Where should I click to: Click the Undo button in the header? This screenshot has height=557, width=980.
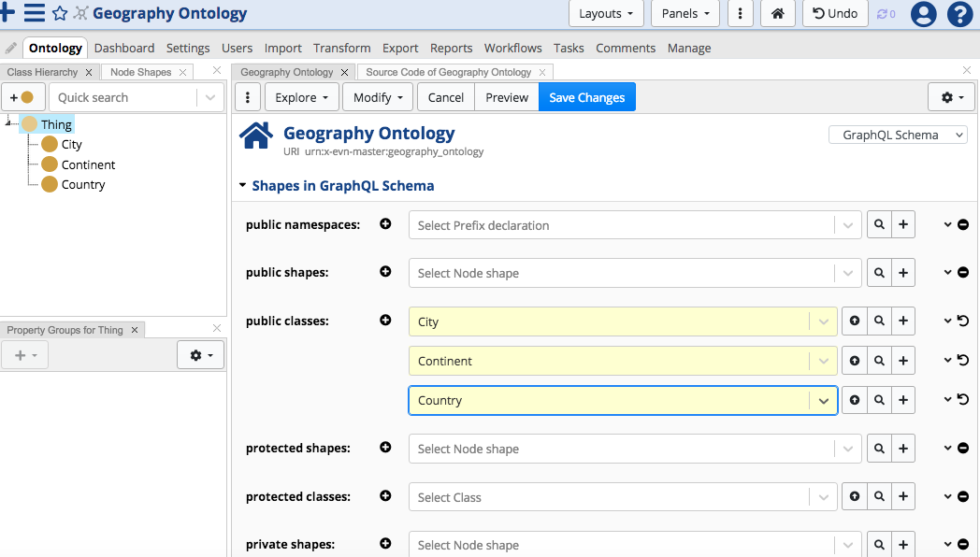834,14
